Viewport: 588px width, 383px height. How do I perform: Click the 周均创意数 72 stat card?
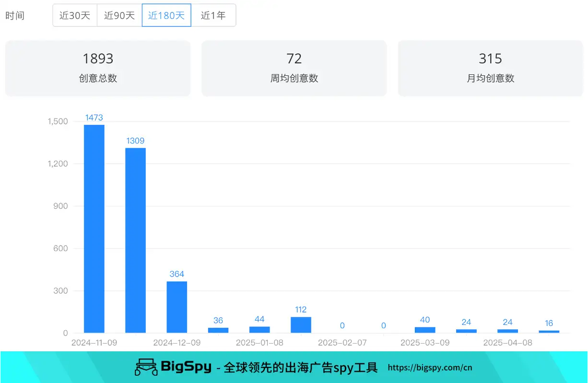click(294, 68)
